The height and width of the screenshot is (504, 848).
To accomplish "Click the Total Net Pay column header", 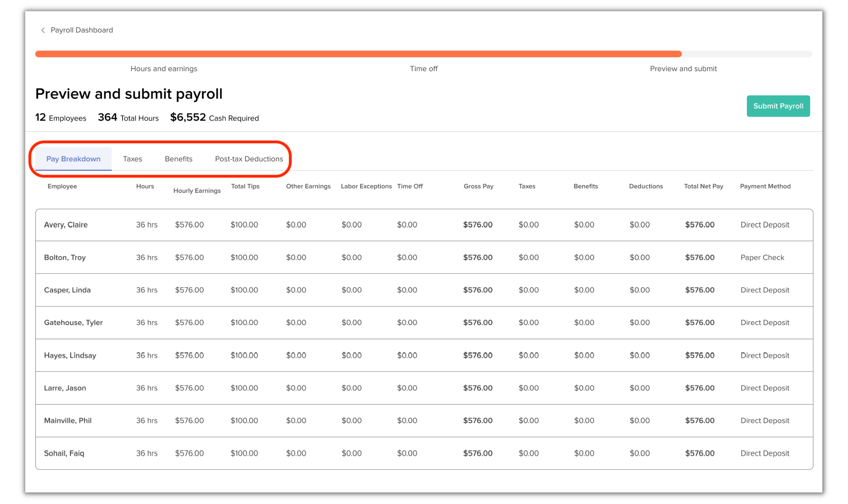I will [x=703, y=186].
